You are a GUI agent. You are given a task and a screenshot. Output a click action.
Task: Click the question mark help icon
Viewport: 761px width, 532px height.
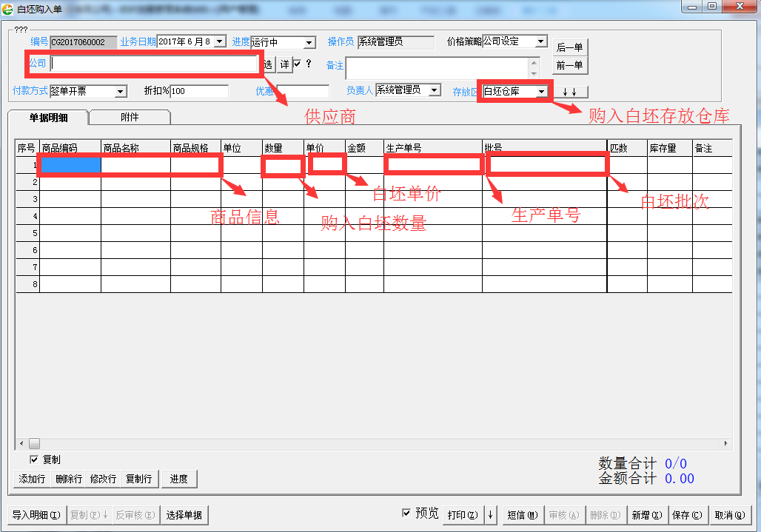click(x=309, y=64)
